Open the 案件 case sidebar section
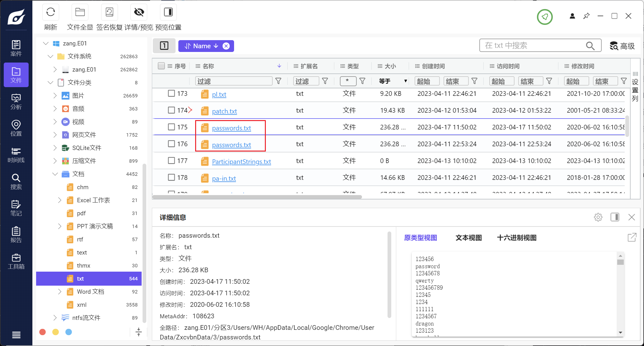644x346 pixels. pos(16,48)
